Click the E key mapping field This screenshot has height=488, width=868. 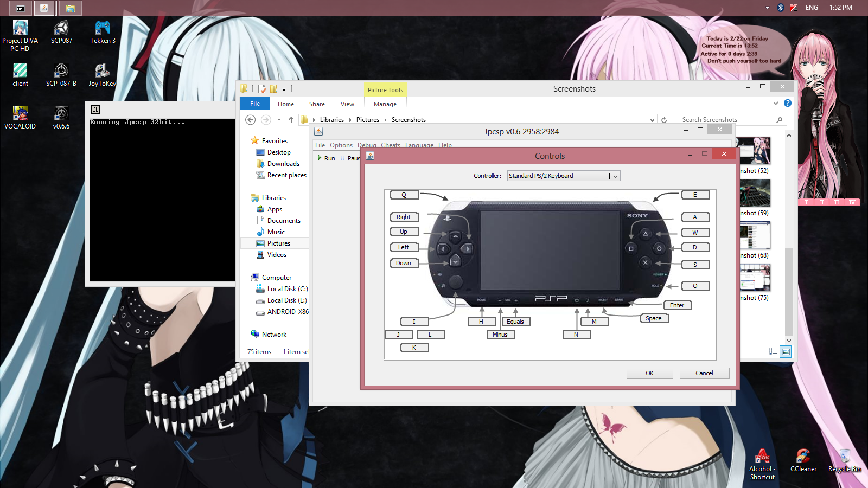point(695,195)
